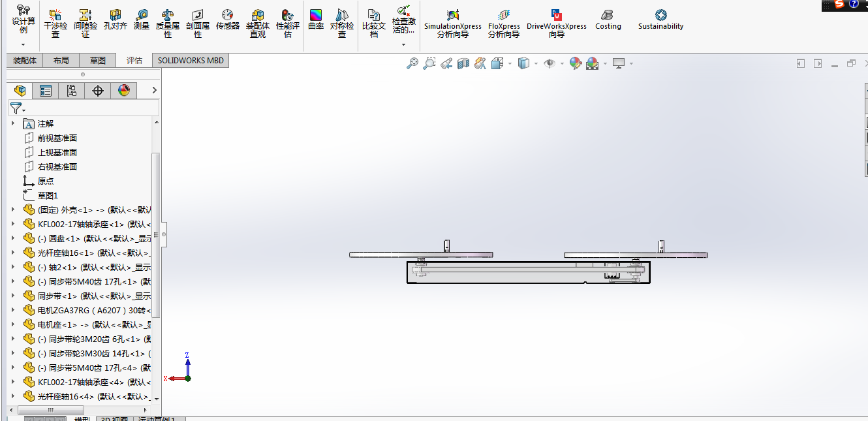Run 性能评估 performance evaluation
868x421 pixels.
point(288,23)
